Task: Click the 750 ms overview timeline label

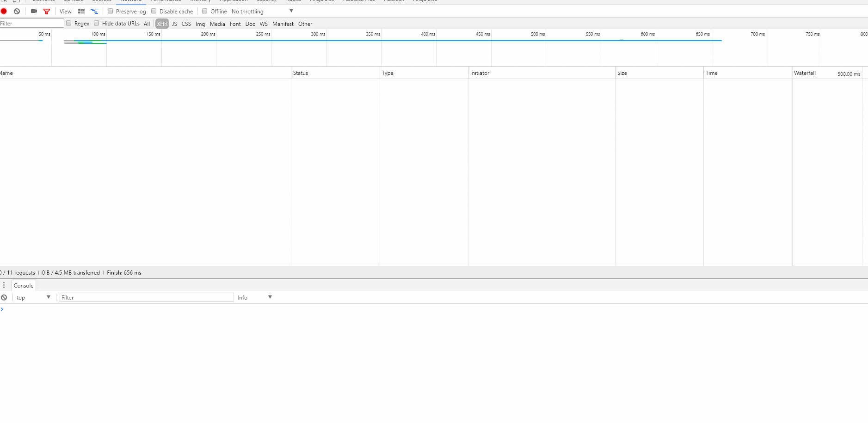Action: pyautogui.click(x=813, y=34)
